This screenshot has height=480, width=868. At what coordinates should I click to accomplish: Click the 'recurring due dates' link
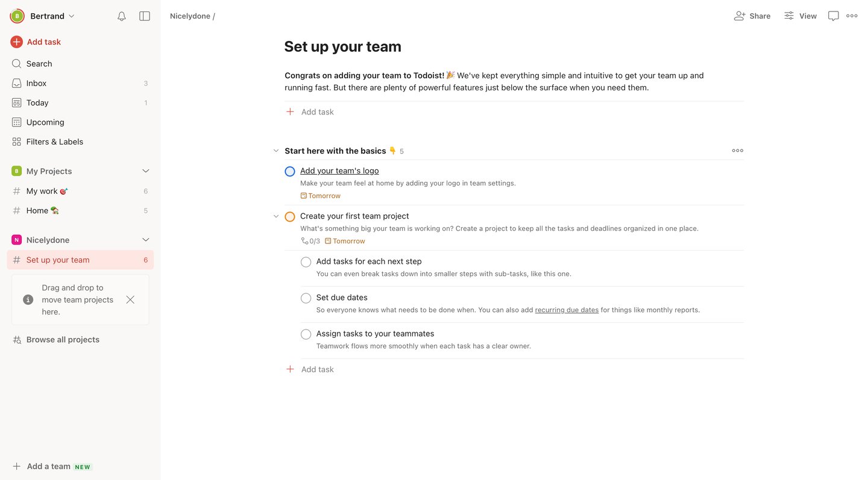pos(566,310)
